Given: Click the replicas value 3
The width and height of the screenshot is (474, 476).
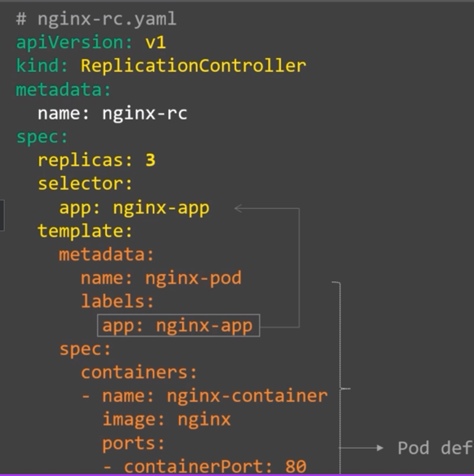Looking at the screenshot, I should click(151, 160).
